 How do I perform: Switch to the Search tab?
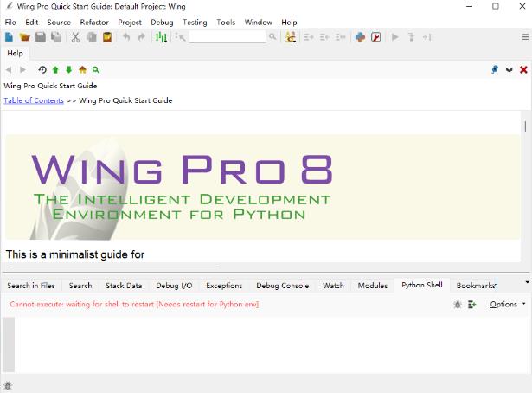(x=80, y=286)
